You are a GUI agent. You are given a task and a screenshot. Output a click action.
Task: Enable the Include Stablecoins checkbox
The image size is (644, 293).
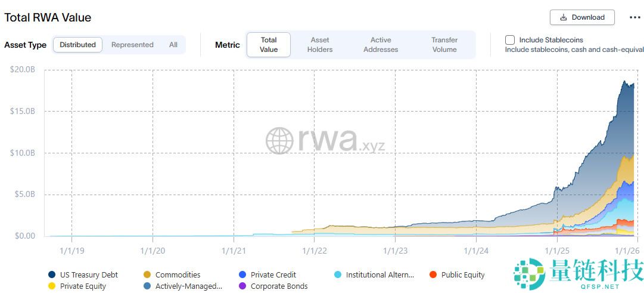pos(510,40)
